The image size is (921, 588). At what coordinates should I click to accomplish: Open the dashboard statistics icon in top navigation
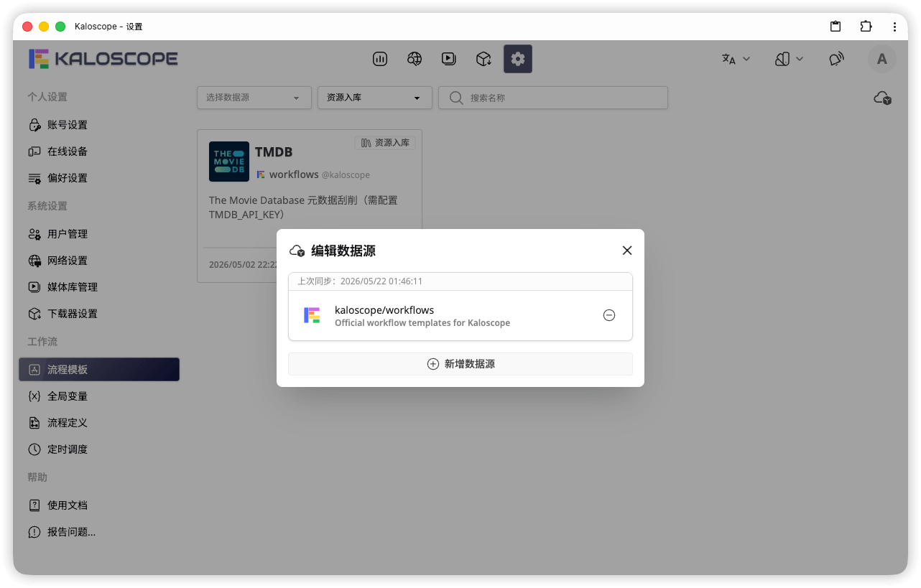[380, 59]
